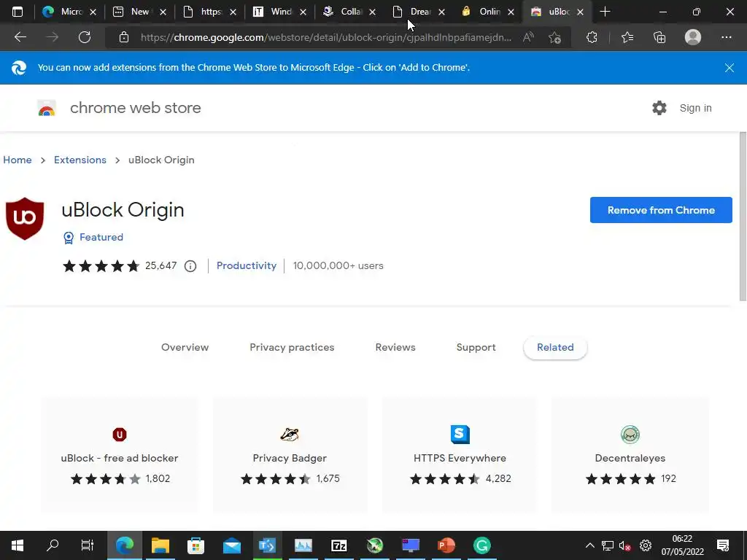The height and width of the screenshot is (560, 747).
Task: Open Privacy Badger extension title
Action: point(290,458)
